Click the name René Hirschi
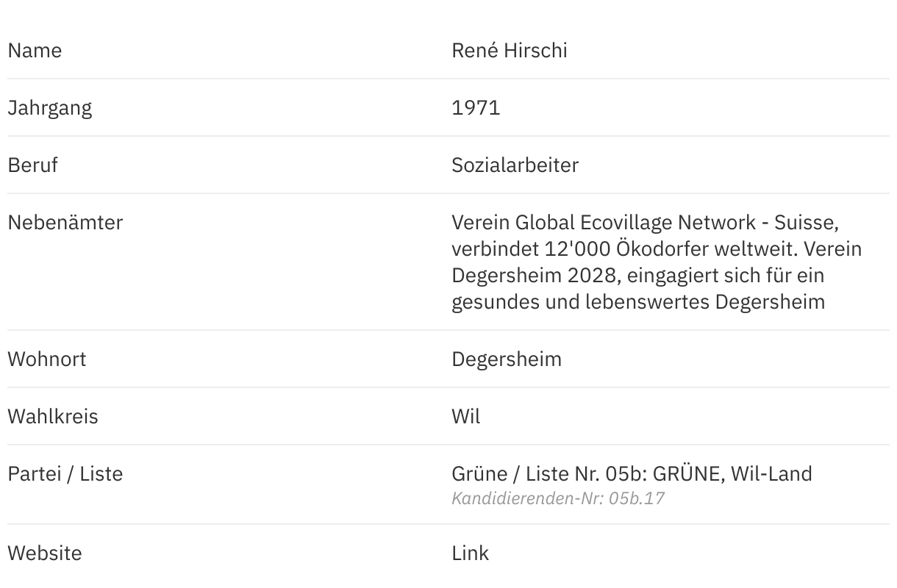Screen dimensions: 897x588 [x=509, y=51]
